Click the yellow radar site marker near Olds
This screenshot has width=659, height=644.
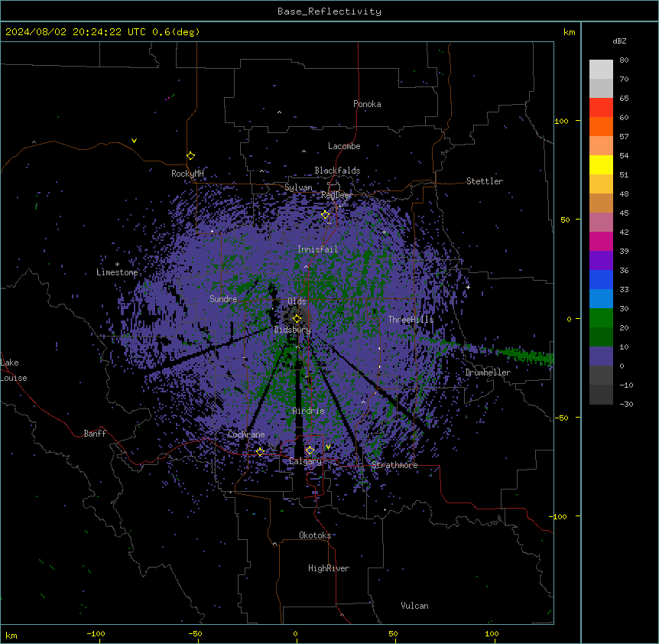(x=297, y=319)
